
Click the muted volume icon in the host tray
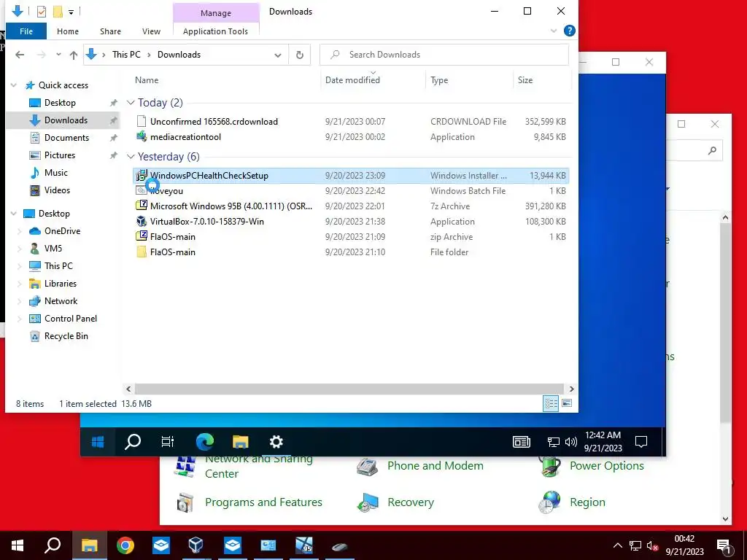click(x=652, y=545)
